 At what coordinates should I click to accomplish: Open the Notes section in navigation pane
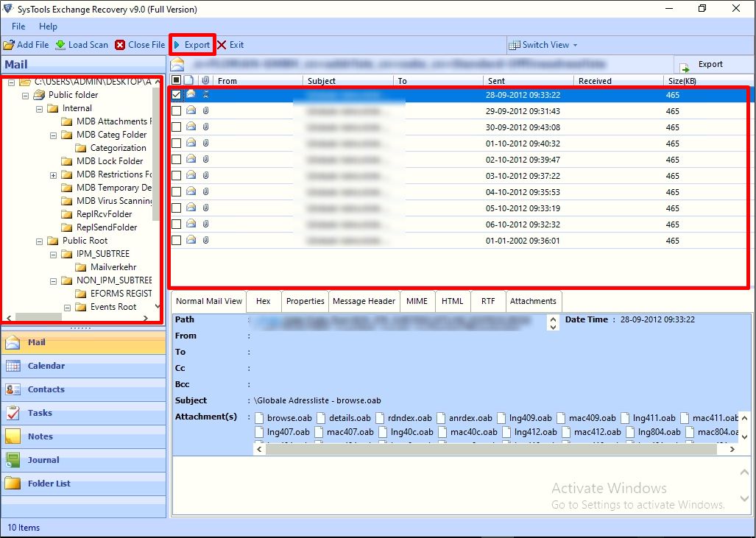click(x=83, y=436)
